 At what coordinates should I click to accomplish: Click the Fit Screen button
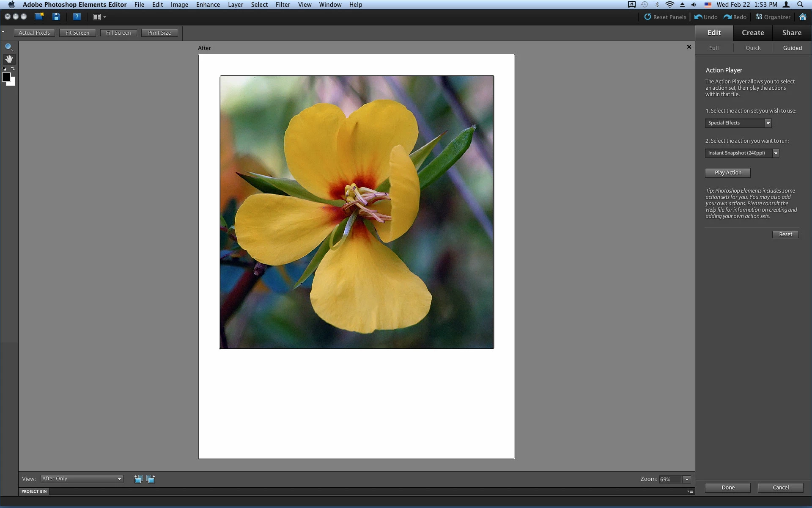(77, 33)
